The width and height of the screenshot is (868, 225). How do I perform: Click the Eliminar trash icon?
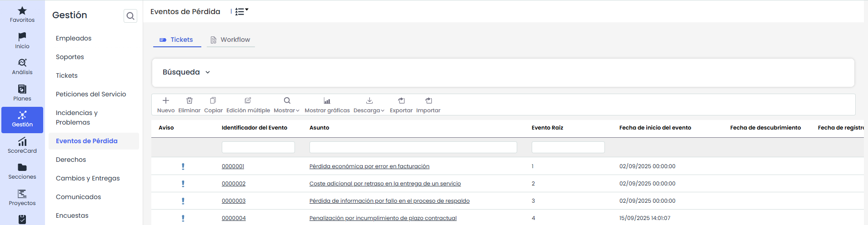coord(190,100)
